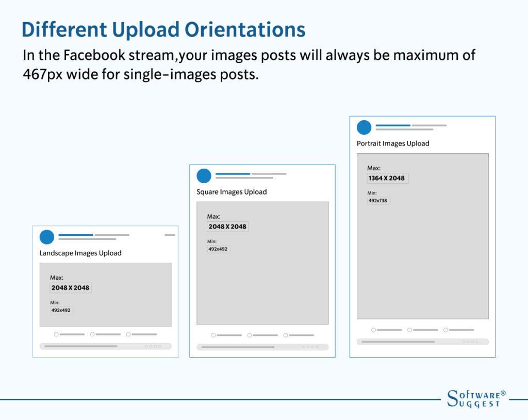Click the first pagination dot on the landscape card
Screen dimensions: 528x420
146,346
